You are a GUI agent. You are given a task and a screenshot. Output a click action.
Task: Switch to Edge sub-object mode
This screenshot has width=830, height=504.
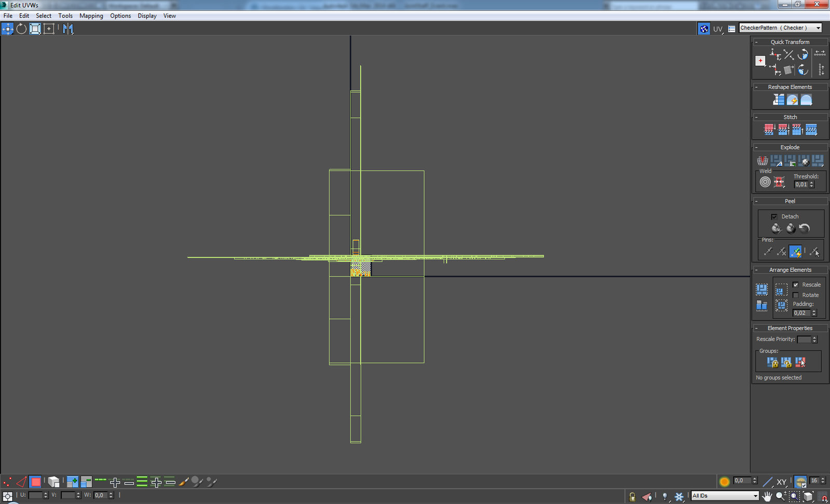pyautogui.click(x=21, y=482)
